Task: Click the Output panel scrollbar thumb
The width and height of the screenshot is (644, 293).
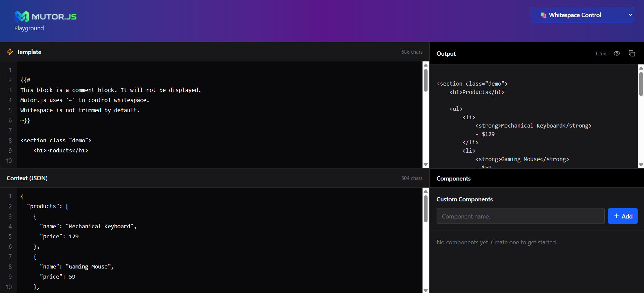Action: click(641, 84)
